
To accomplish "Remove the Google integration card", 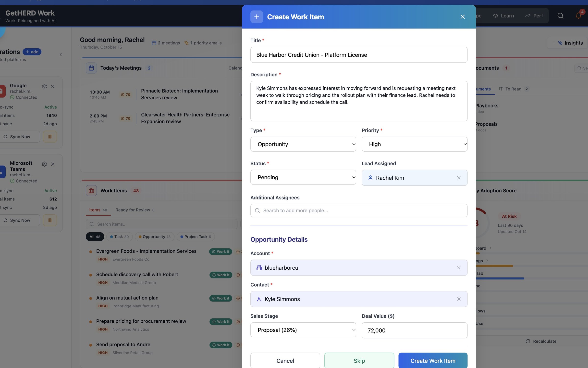I will click(53, 87).
